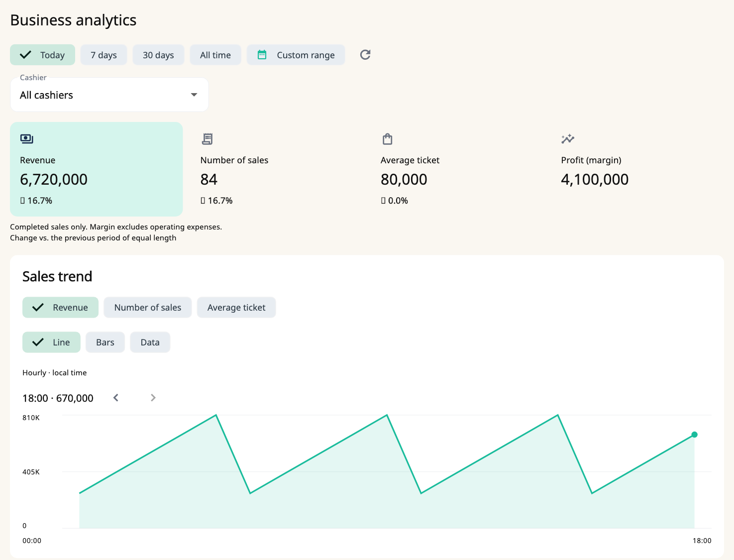This screenshot has height=560, width=734.
Task: Click the Number of sales receipt icon
Action: click(x=207, y=139)
